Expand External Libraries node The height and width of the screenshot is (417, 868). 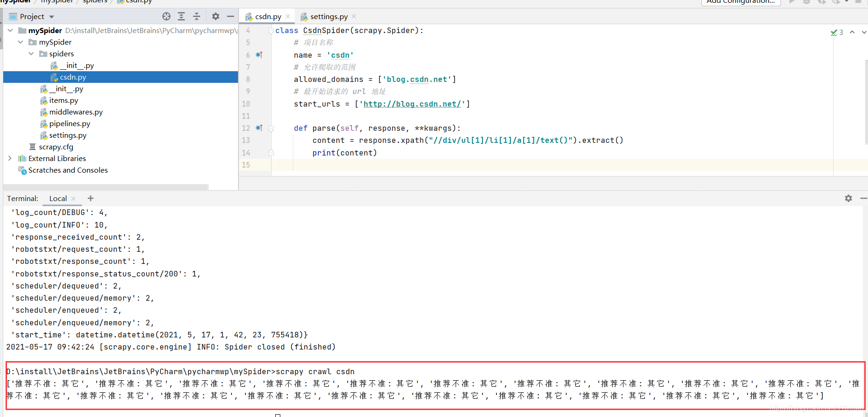[10, 158]
